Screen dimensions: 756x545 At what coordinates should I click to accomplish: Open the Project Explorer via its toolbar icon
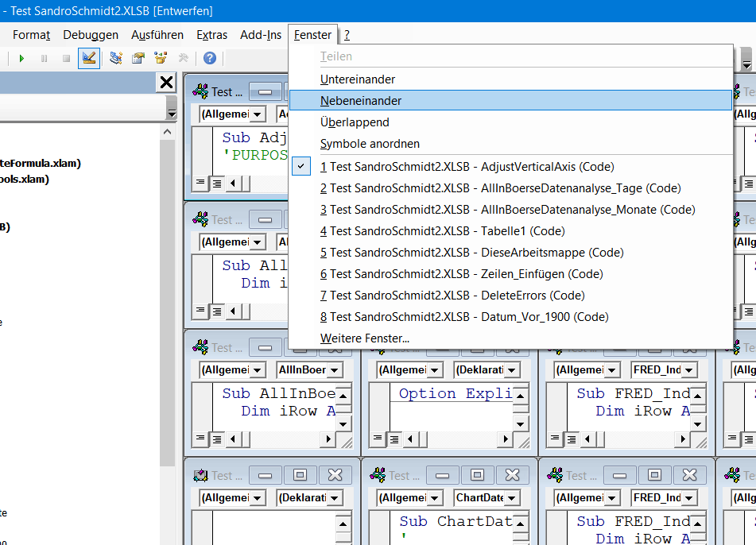point(116,58)
